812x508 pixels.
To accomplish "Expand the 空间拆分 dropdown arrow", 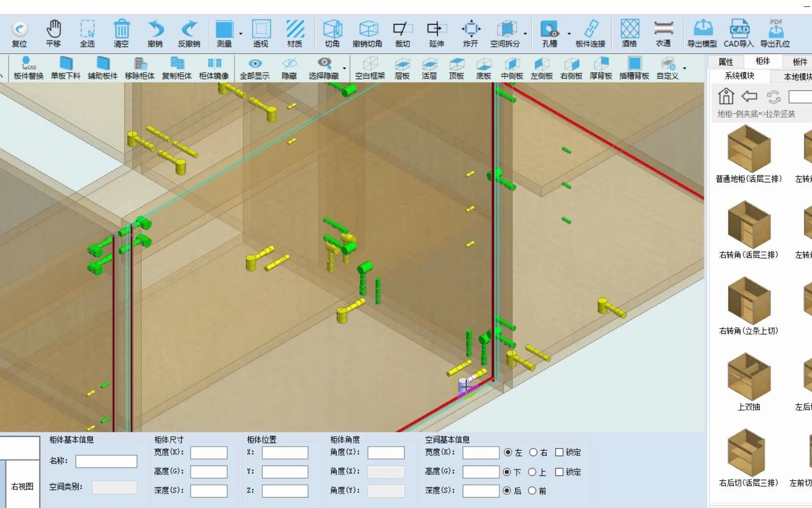I will [525, 34].
